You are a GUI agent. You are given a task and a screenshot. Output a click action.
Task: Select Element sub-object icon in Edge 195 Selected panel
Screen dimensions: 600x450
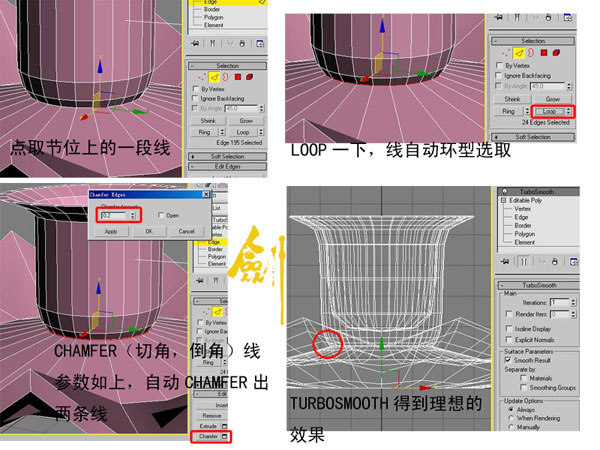click(249, 77)
